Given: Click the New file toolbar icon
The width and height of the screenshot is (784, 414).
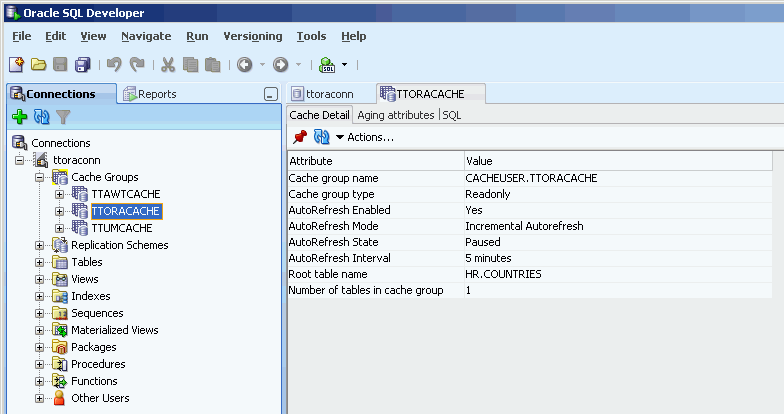Looking at the screenshot, I should coord(16,64).
